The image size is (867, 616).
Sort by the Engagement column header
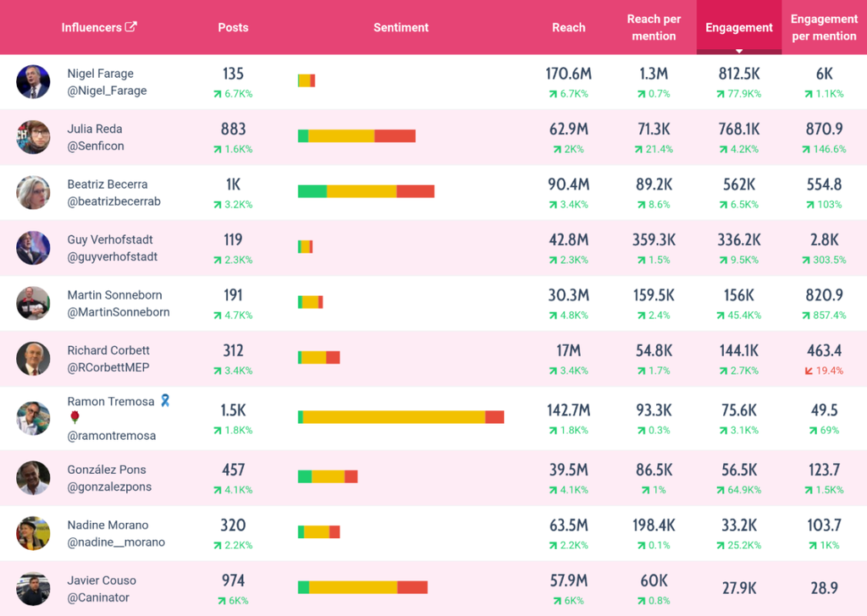[738, 27]
